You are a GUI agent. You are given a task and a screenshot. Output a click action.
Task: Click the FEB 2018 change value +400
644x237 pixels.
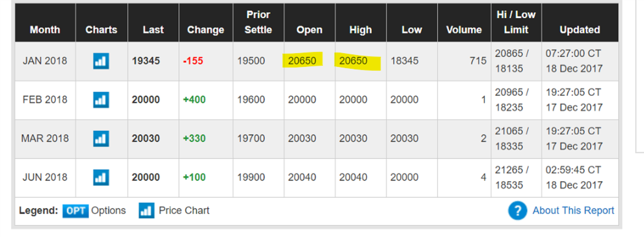click(194, 100)
